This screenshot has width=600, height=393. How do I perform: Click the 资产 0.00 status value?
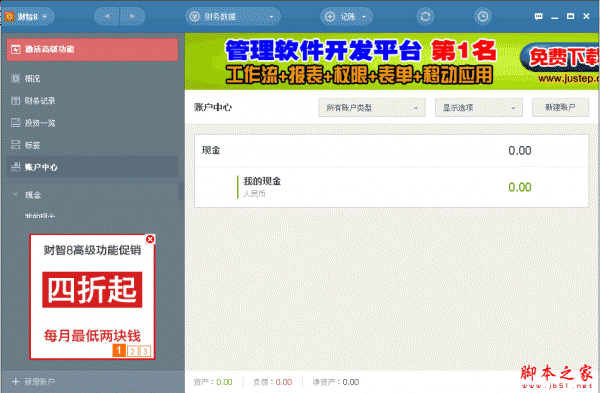click(224, 382)
